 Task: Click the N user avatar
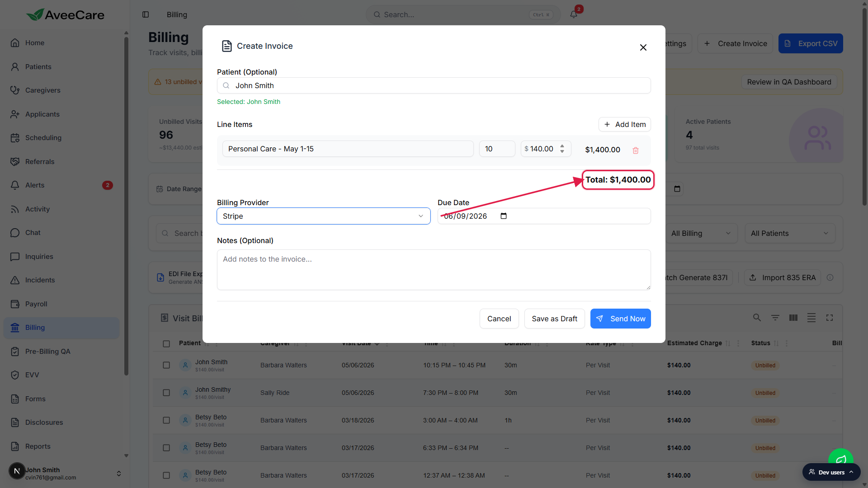(17, 471)
